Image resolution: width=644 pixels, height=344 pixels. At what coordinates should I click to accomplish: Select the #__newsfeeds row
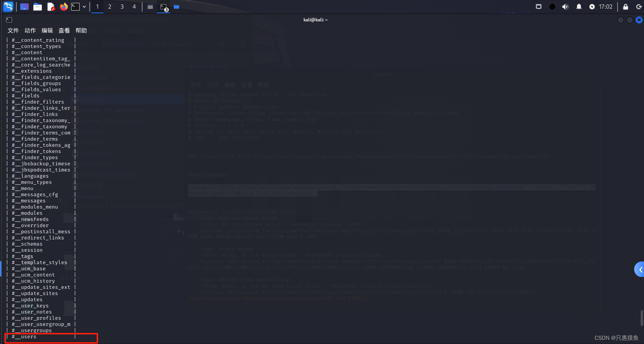(x=41, y=219)
